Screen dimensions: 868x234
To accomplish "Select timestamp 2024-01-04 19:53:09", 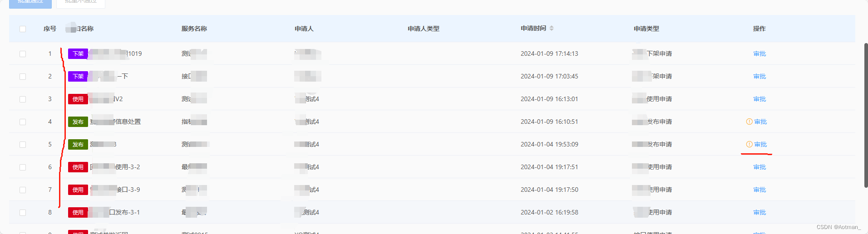I will [x=549, y=144].
